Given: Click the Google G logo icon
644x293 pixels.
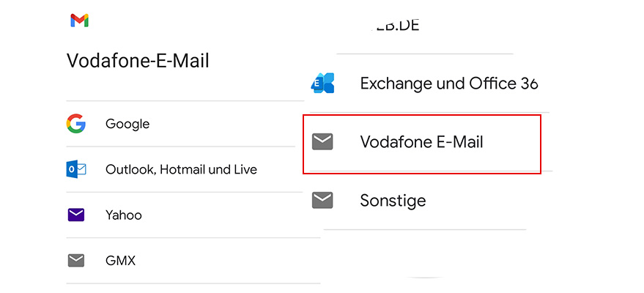Looking at the screenshot, I should [x=75, y=124].
